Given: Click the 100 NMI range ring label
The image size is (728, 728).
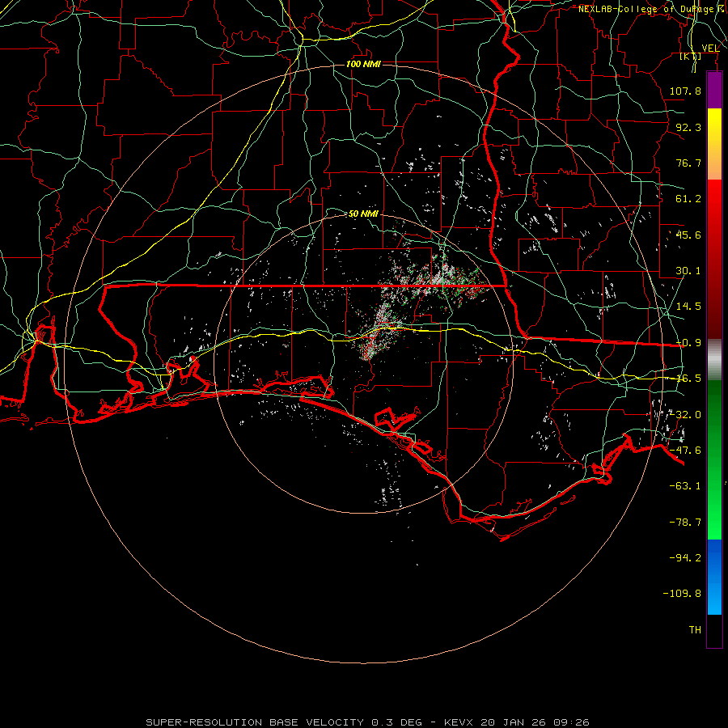Looking at the screenshot, I should pos(363,64).
